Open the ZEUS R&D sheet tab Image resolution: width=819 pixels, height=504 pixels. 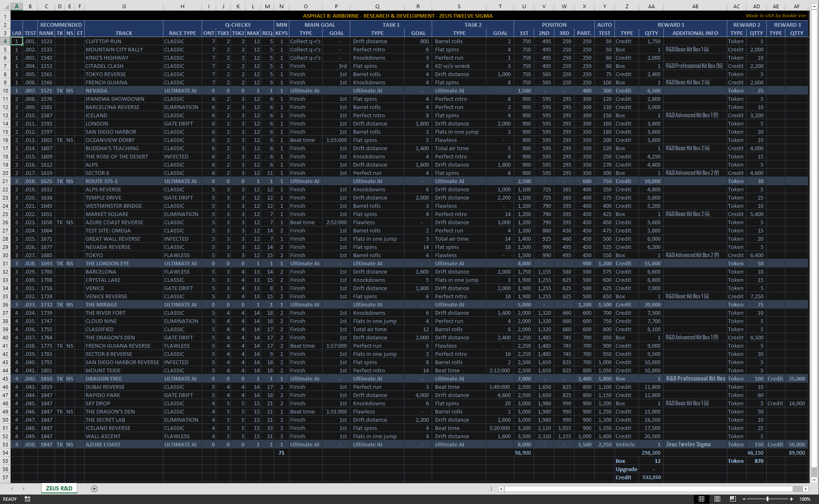[59, 488]
